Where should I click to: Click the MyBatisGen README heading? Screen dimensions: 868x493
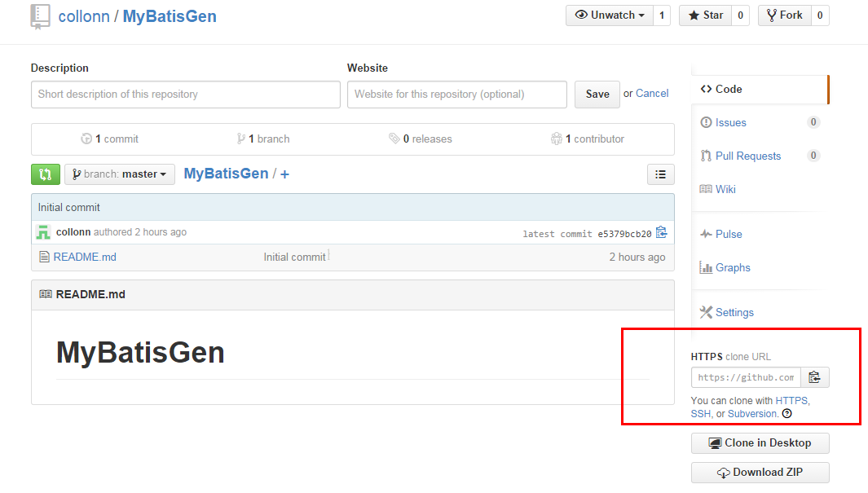(x=140, y=353)
